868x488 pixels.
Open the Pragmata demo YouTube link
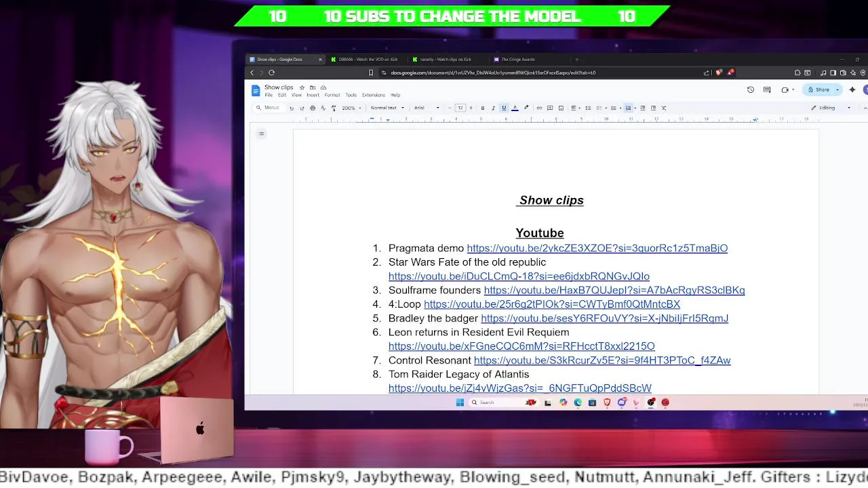(x=597, y=248)
